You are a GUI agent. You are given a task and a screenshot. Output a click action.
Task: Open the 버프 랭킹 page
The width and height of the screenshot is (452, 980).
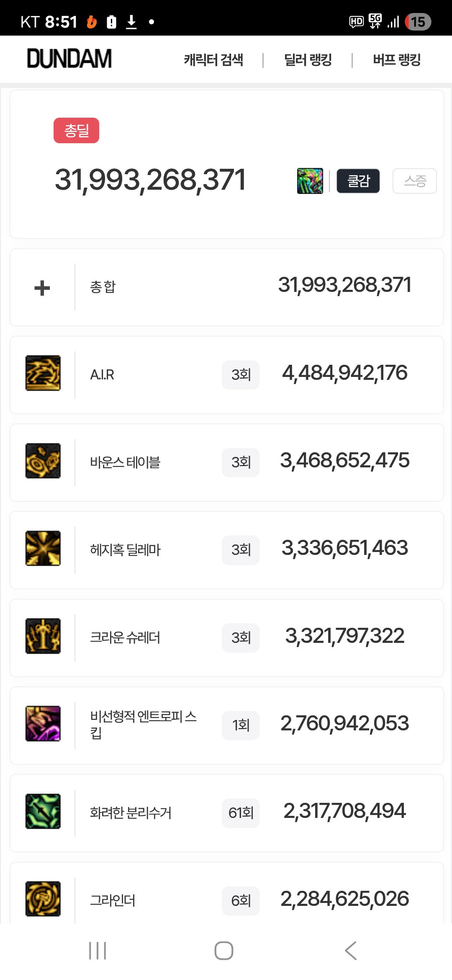pyautogui.click(x=396, y=60)
